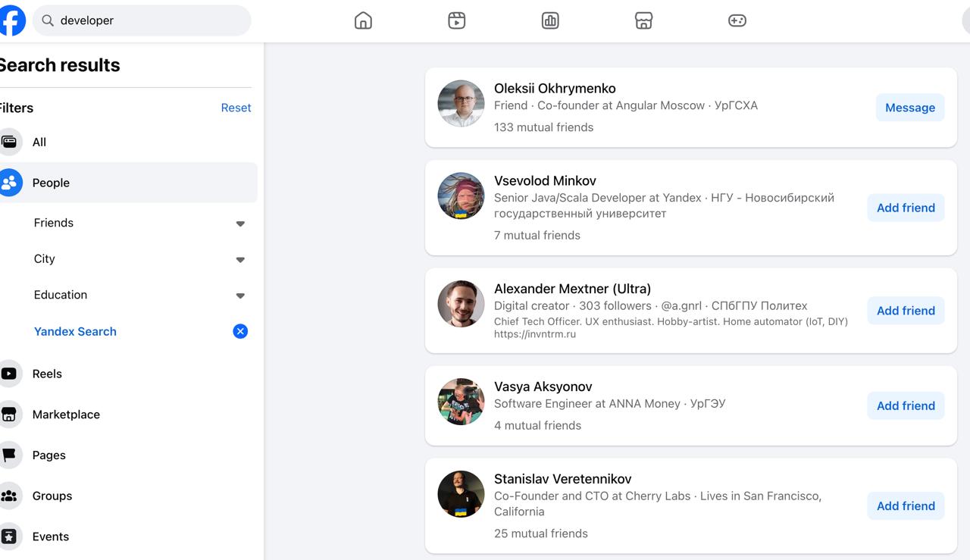The image size is (970, 560).
Task: Open Oleksii Okhrymenko's profile picture
Action: coord(461,103)
